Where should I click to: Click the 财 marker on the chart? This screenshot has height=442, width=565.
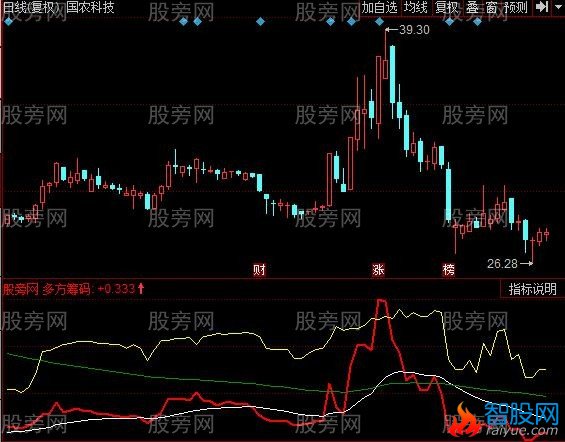(259, 269)
